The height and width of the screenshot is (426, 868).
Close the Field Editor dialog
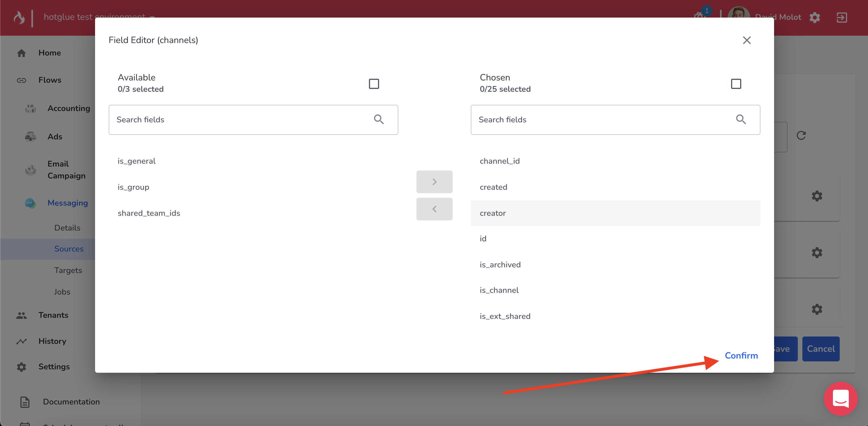coord(747,40)
